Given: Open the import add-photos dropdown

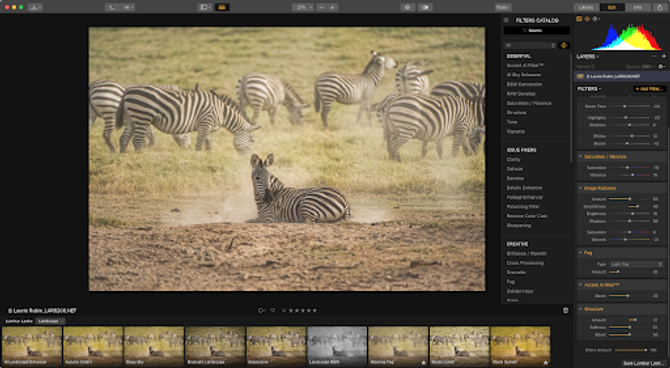Looking at the screenshot, I should (35, 7).
